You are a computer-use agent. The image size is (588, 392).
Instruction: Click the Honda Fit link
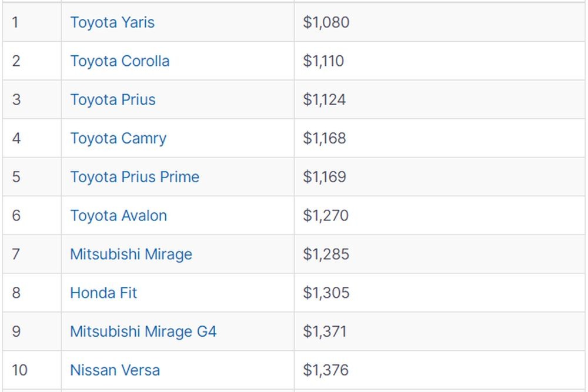(x=103, y=293)
